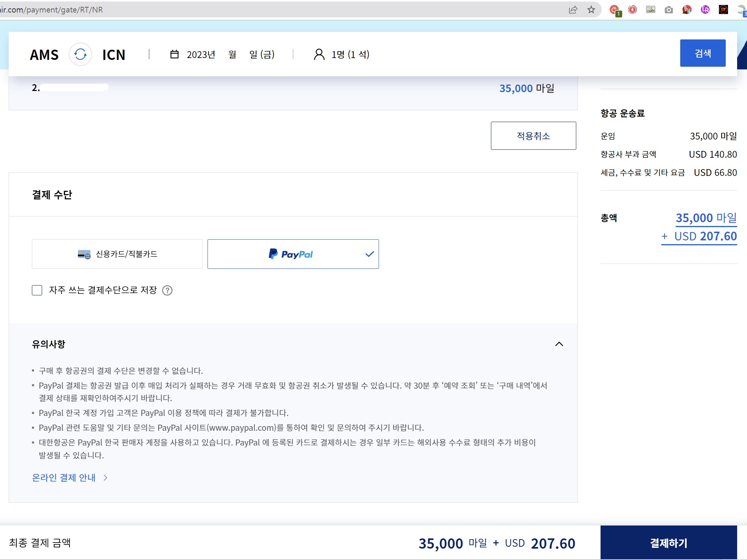This screenshot has height=560, width=747.
Task: Click the passenger person icon
Action: (x=319, y=54)
